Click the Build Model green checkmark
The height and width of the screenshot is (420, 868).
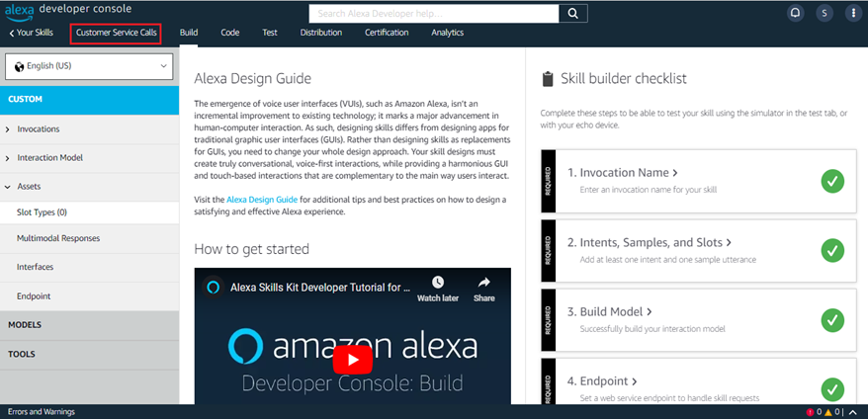[x=832, y=319]
